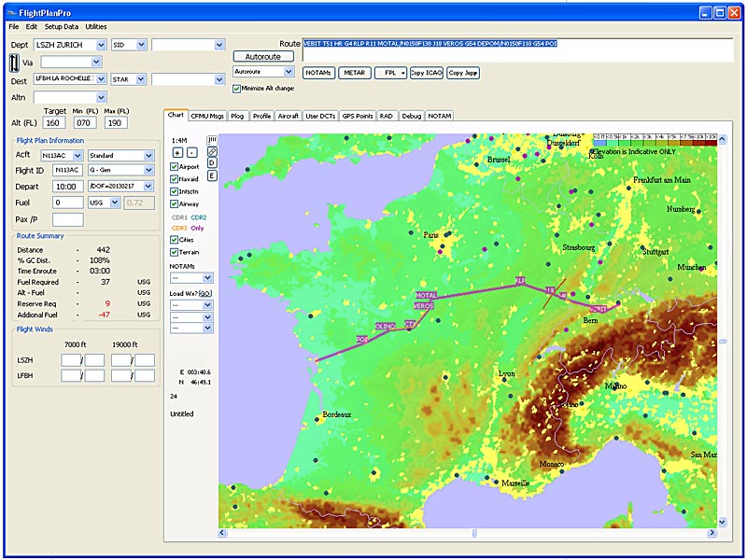Click the map horizontal scrollbar thumb
This screenshot has width=747, height=560.
click(474, 533)
